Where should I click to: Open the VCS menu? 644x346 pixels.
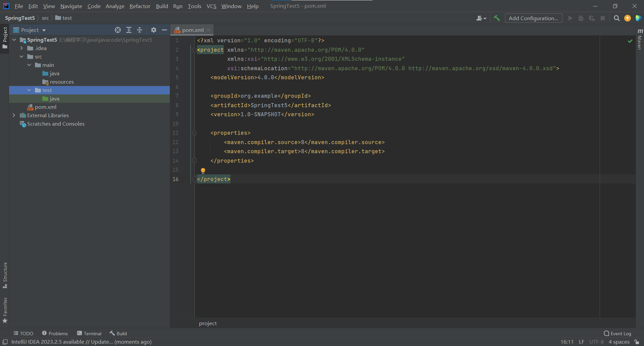tap(211, 6)
